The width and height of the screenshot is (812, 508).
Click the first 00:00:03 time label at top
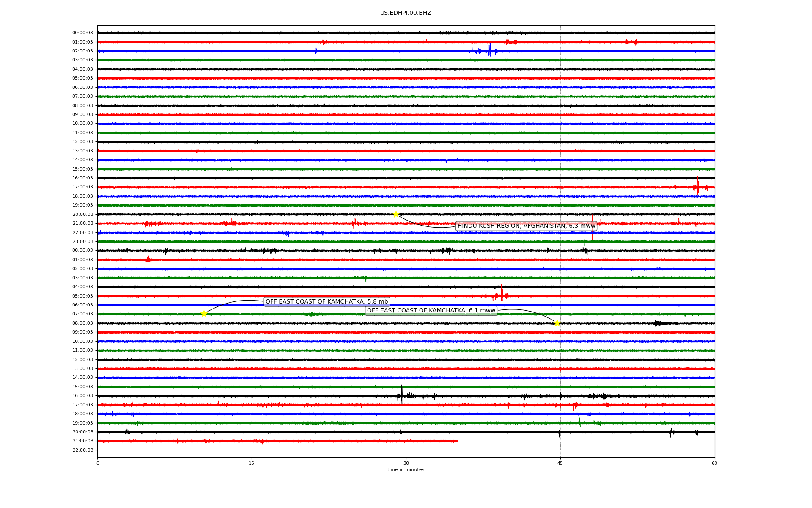[82, 33]
